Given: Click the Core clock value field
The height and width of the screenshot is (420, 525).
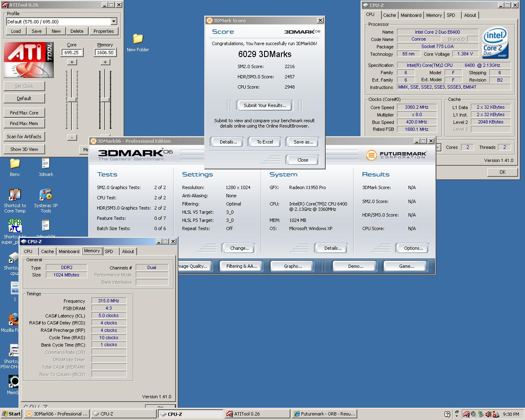Looking at the screenshot, I should click(x=72, y=52).
